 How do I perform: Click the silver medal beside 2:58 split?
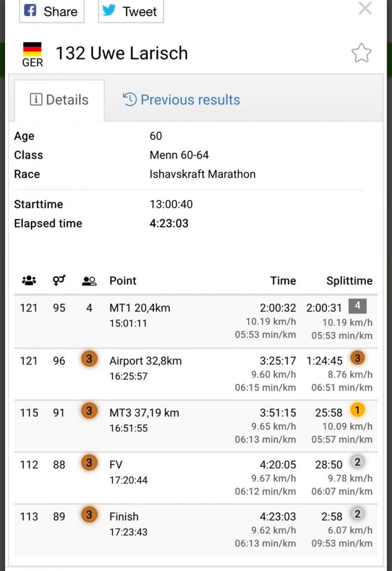357,514
